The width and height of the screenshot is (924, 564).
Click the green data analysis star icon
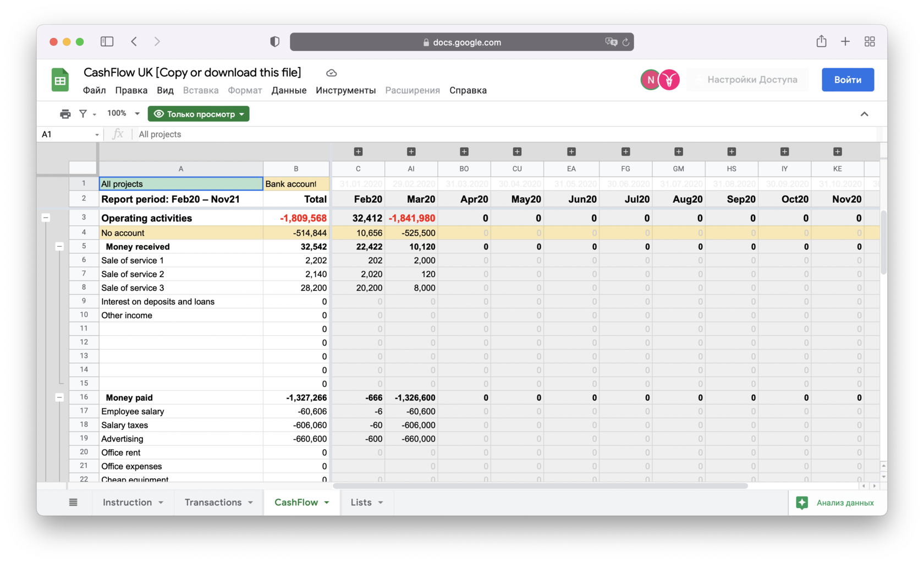pos(802,502)
